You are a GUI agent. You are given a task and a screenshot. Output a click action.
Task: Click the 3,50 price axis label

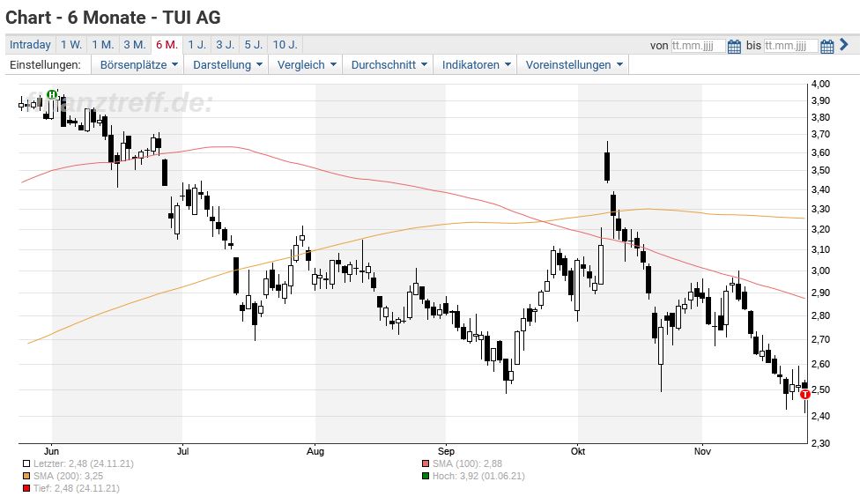[x=820, y=170]
